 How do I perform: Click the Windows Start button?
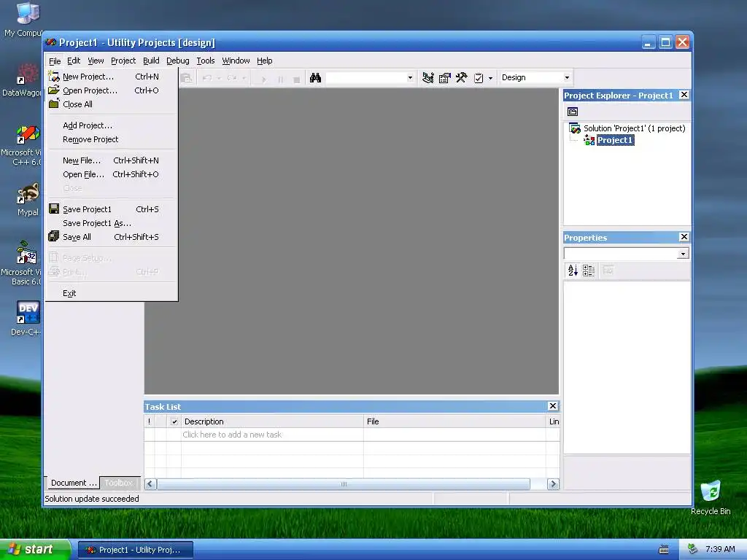point(35,550)
